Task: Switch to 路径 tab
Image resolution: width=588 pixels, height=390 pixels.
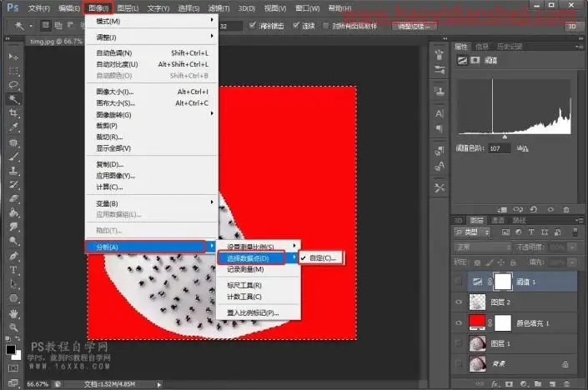Action: tap(520, 220)
